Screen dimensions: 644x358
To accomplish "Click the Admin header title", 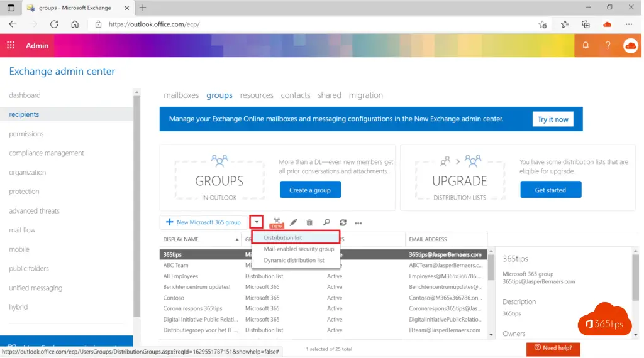I will coord(37,45).
